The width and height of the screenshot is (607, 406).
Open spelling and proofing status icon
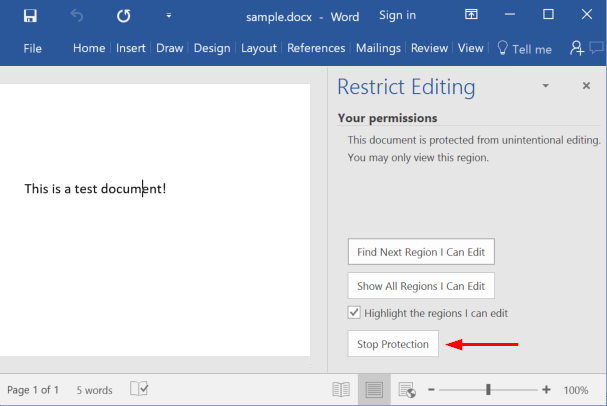tap(139, 389)
